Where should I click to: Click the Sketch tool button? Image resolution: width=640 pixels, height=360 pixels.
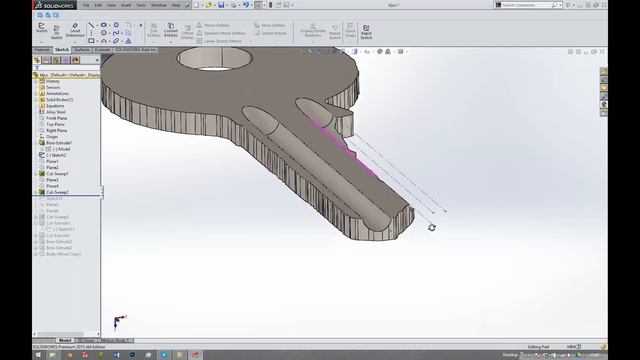tap(42, 28)
